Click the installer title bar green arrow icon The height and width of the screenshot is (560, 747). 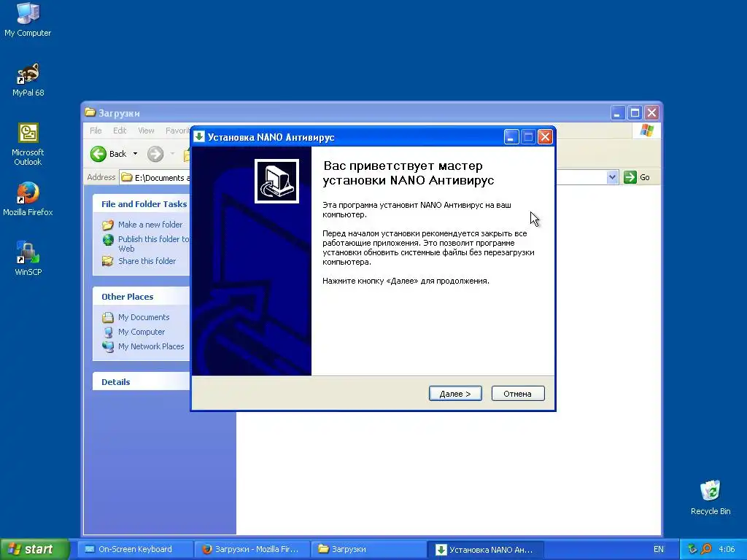[x=199, y=136]
